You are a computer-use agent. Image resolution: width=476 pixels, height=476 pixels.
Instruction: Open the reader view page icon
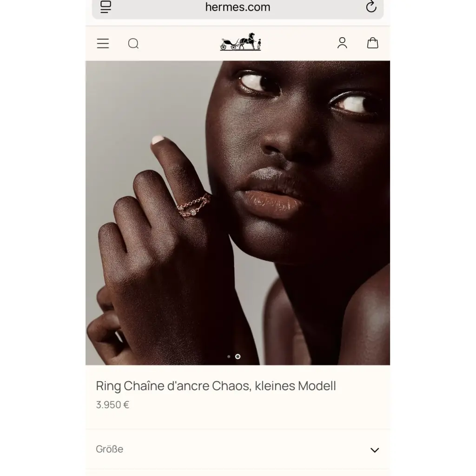click(106, 7)
